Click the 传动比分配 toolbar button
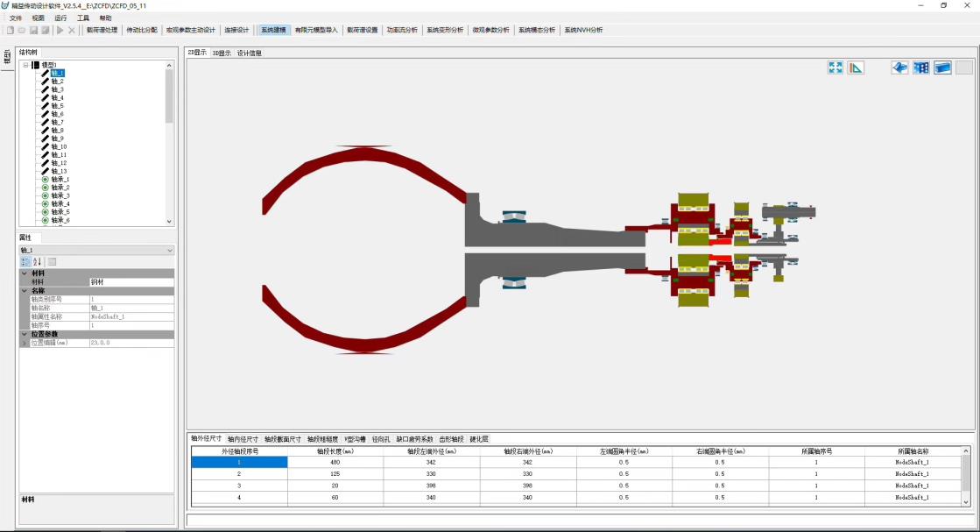This screenshot has height=532, width=980. 142,30
